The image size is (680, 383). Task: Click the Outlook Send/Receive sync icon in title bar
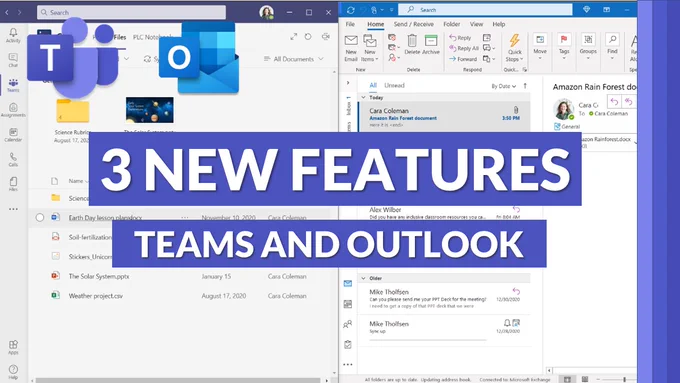pos(350,10)
